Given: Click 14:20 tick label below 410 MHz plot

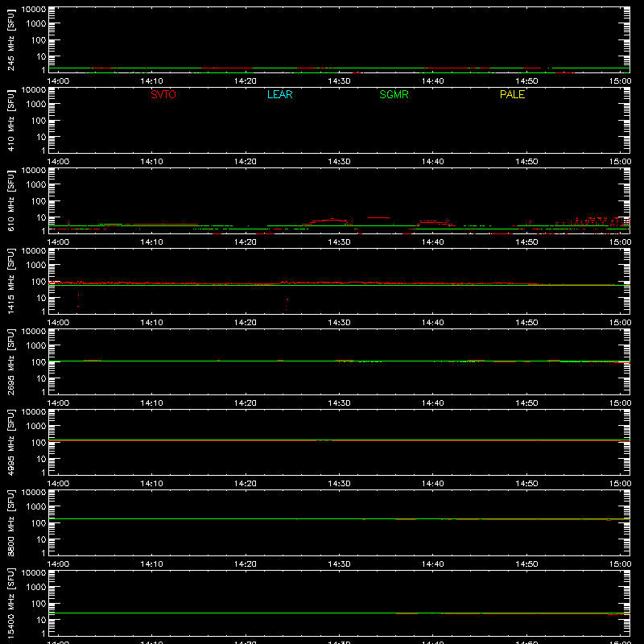Looking at the screenshot, I should pos(246,162).
